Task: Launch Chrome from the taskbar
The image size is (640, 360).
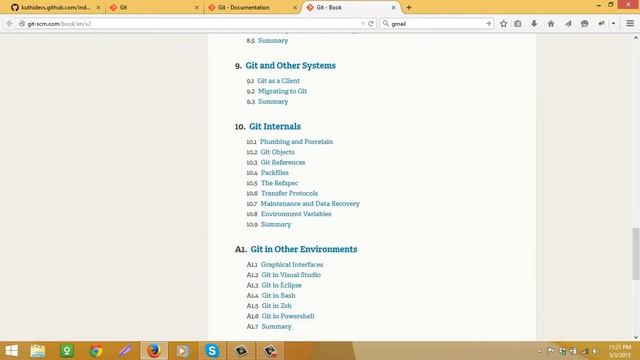Action: point(96,351)
